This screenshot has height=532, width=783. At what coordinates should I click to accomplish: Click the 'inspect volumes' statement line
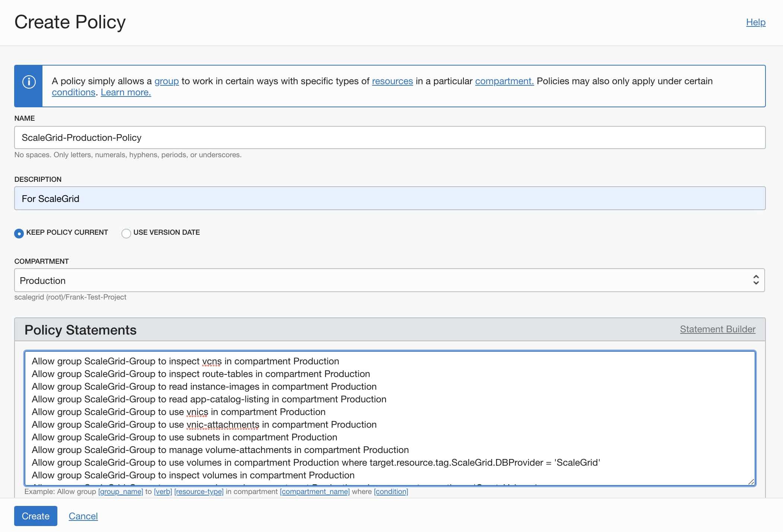click(x=193, y=475)
